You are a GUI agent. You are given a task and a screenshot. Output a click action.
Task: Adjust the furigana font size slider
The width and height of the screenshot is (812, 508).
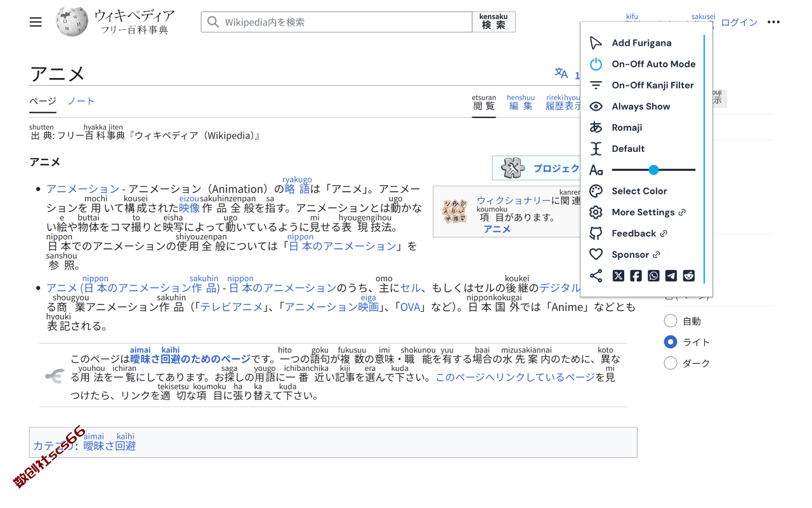point(653,170)
